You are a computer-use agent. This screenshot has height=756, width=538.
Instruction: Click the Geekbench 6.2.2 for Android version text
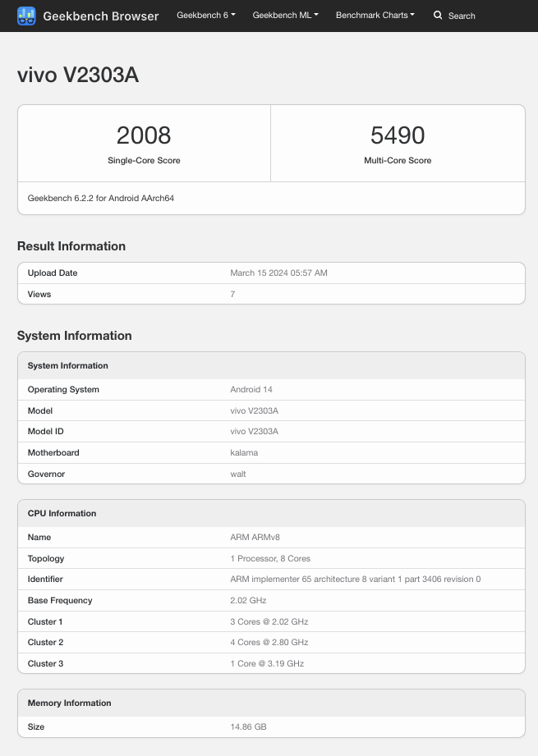tap(101, 198)
